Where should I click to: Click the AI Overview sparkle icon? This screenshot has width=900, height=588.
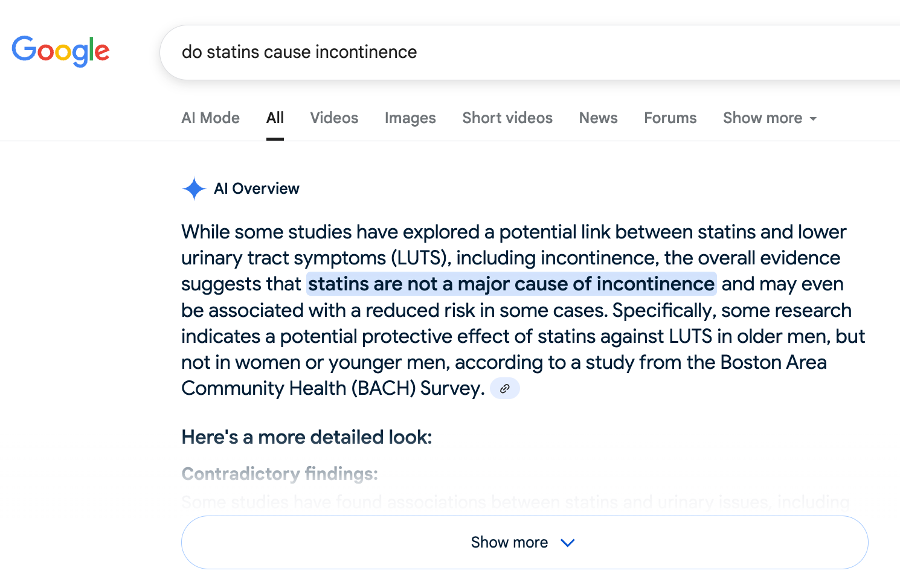click(194, 189)
